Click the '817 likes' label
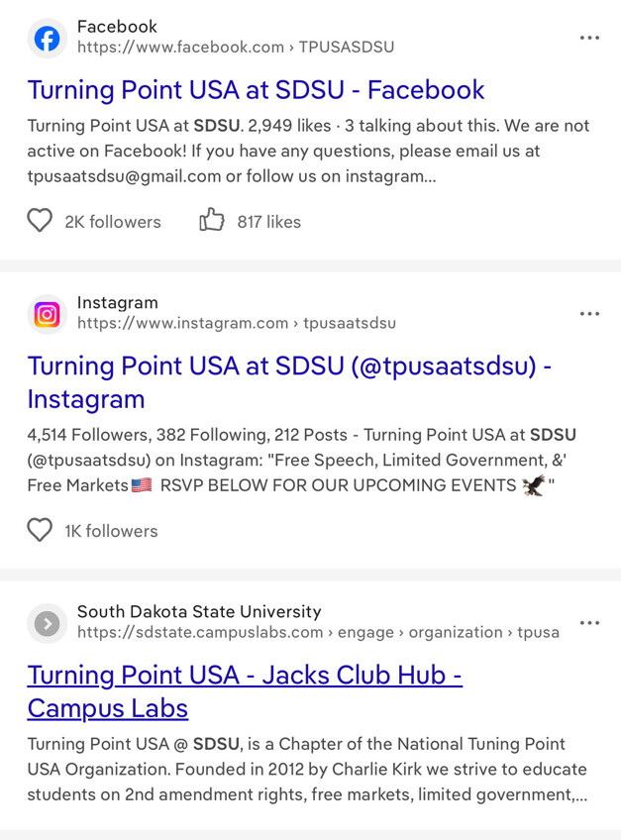The height and width of the screenshot is (840, 621). (268, 222)
